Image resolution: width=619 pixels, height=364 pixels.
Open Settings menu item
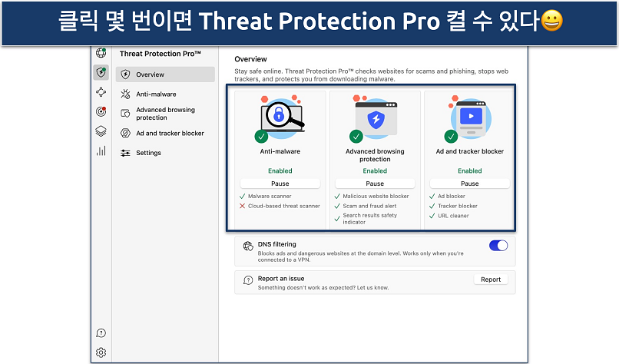click(x=165, y=153)
